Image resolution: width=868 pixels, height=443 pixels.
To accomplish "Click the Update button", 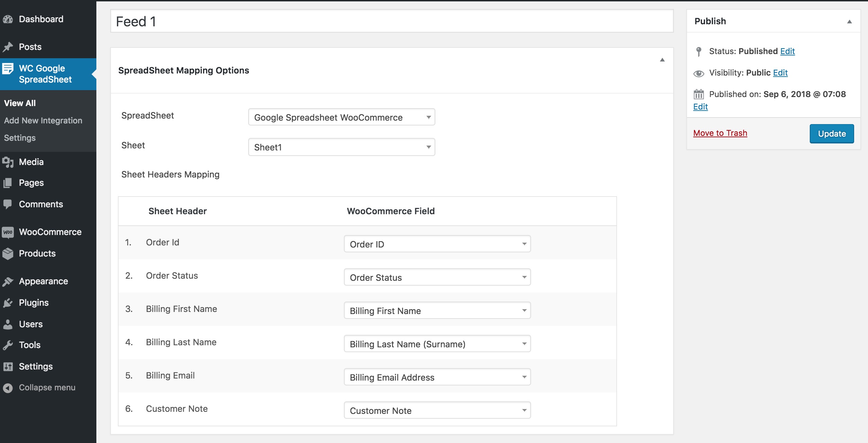I will 831,133.
